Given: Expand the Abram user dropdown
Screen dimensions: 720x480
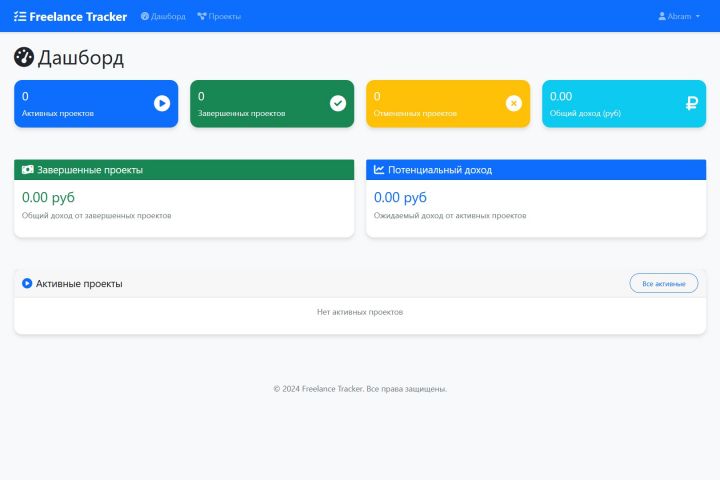Looking at the screenshot, I should (x=679, y=17).
